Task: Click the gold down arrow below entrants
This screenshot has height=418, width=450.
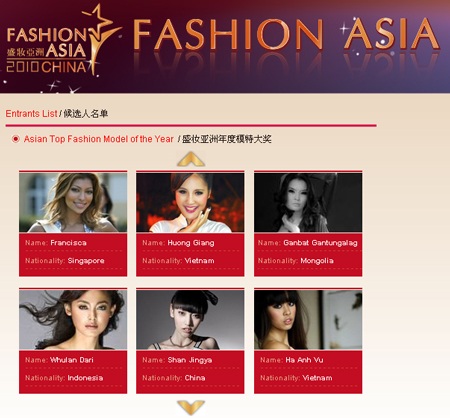Action: pos(191,407)
